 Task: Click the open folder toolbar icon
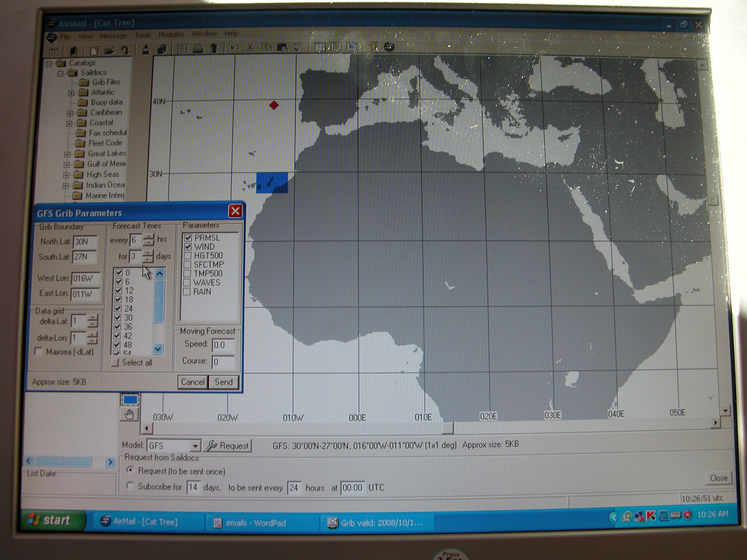pyautogui.click(x=109, y=51)
